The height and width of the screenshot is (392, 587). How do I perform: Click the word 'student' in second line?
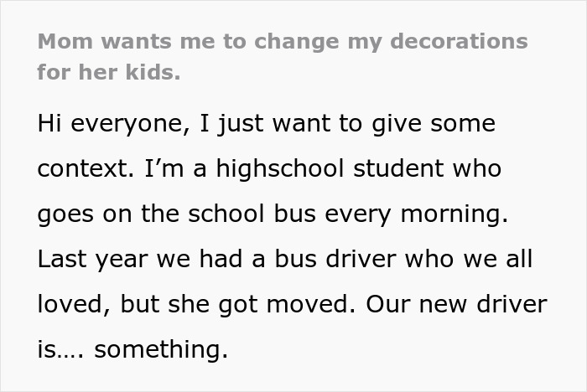point(398,168)
